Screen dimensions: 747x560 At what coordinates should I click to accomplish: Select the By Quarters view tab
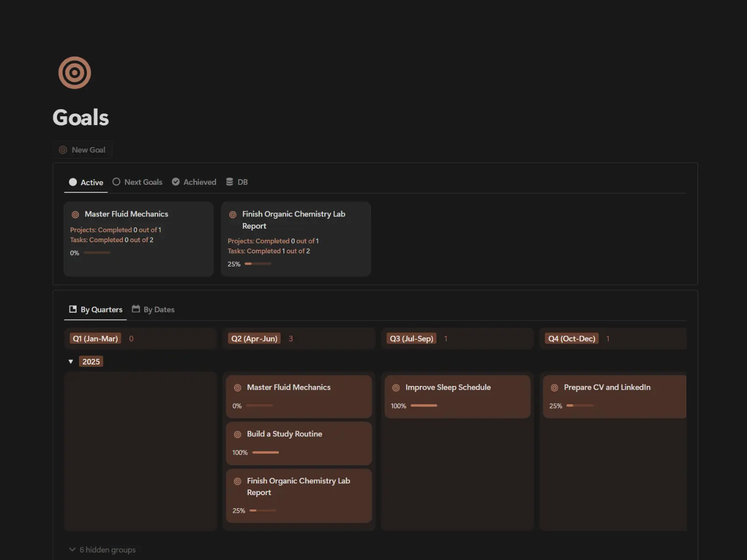point(96,309)
